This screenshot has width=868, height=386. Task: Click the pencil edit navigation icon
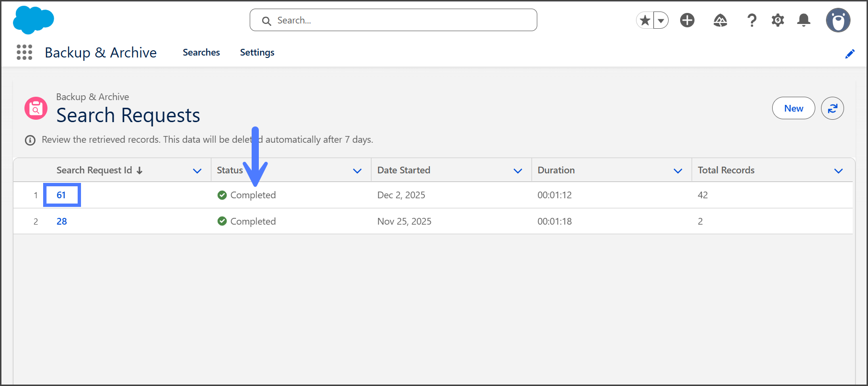(849, 54)
